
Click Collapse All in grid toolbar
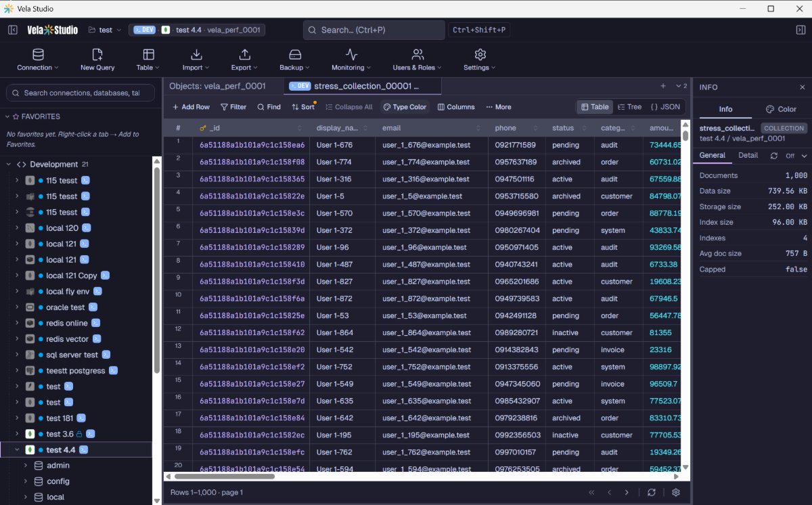click(x=348, y=107)
